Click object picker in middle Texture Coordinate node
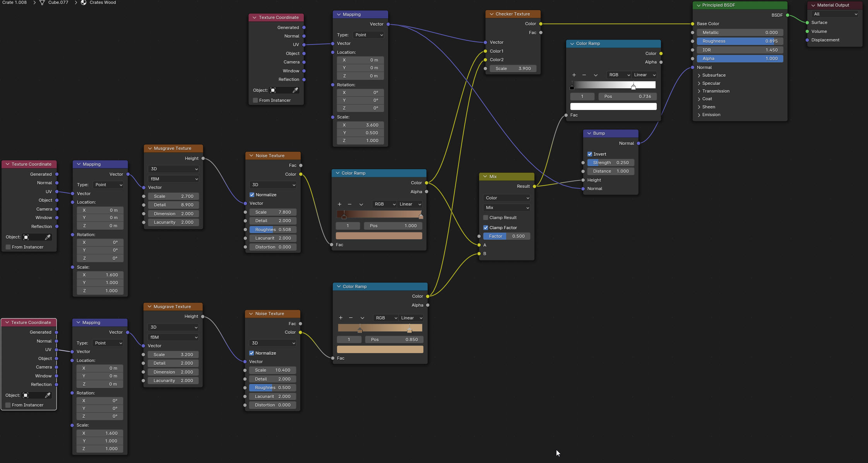The height and width of the screenshot is (463, 868). click(33, 237)
